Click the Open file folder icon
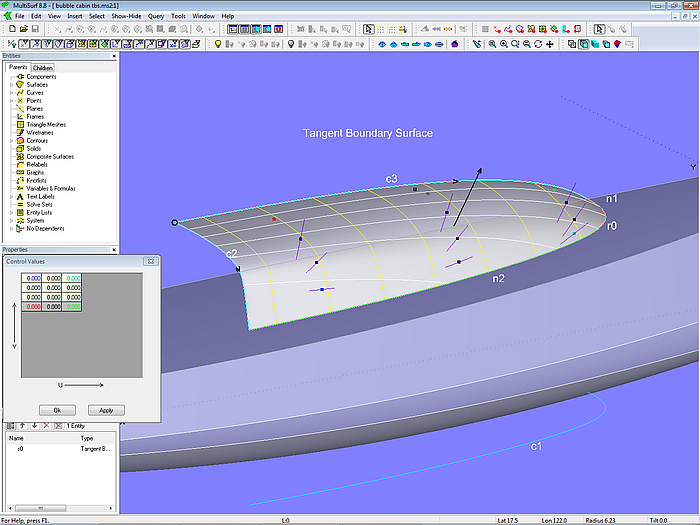 (23, 29)
